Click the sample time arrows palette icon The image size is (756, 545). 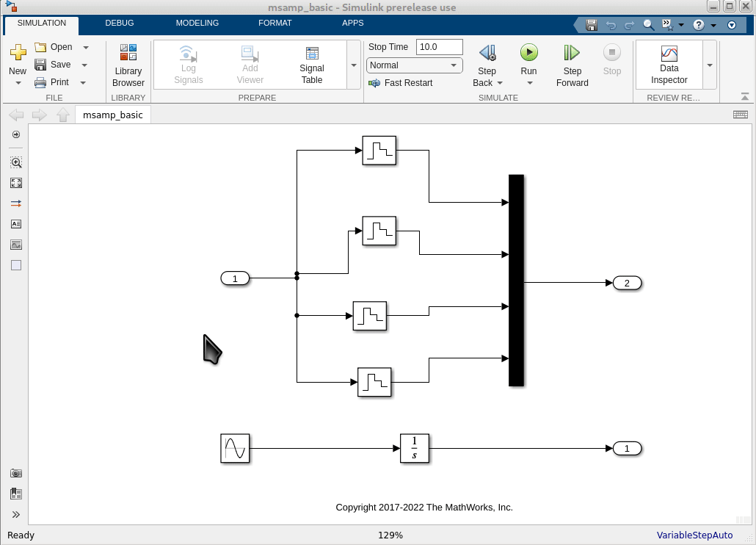tap(16, 203)
